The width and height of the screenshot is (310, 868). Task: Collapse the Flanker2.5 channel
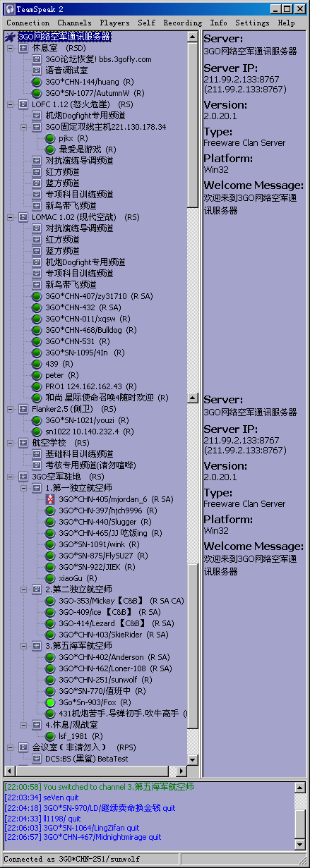coord(10,409)
